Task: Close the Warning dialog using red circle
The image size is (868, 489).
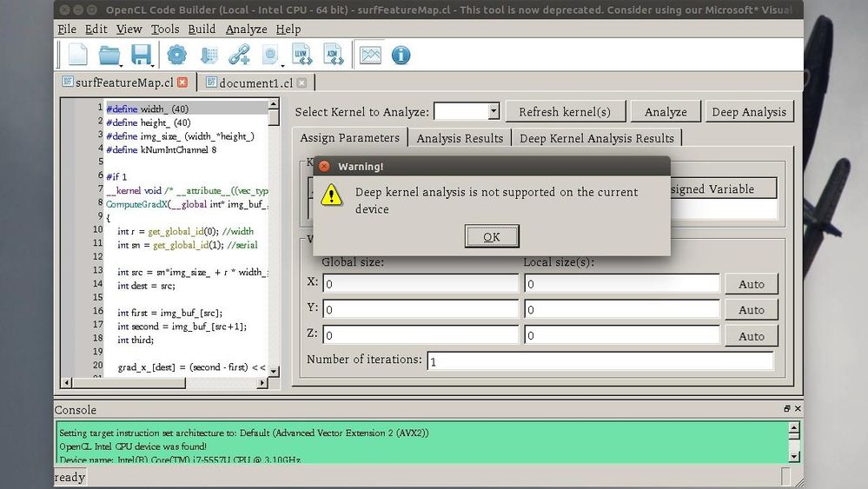Action: pyautogui.click(x=324, y=166)
